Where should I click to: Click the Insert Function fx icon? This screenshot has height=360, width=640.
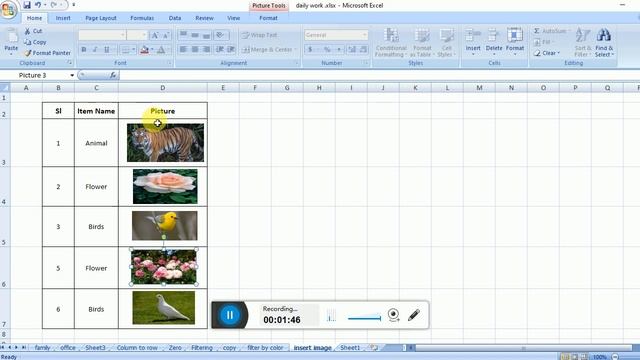(113, 75)
